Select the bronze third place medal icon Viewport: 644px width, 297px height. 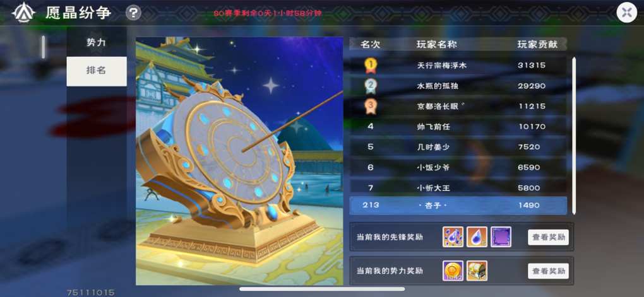pyautogui.click(x=371, y=106)
